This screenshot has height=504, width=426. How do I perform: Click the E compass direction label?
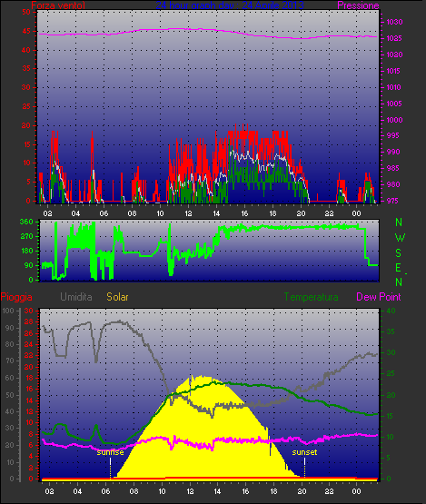(399, 267)
